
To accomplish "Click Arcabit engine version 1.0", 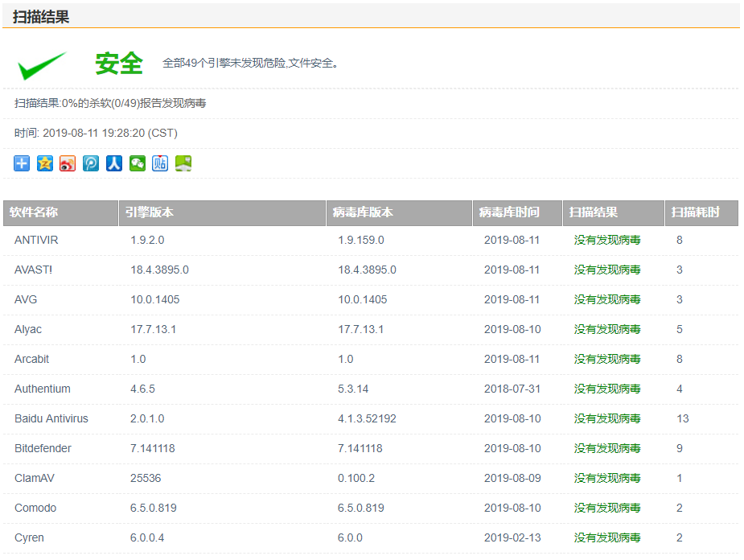I will pos(138,360).
